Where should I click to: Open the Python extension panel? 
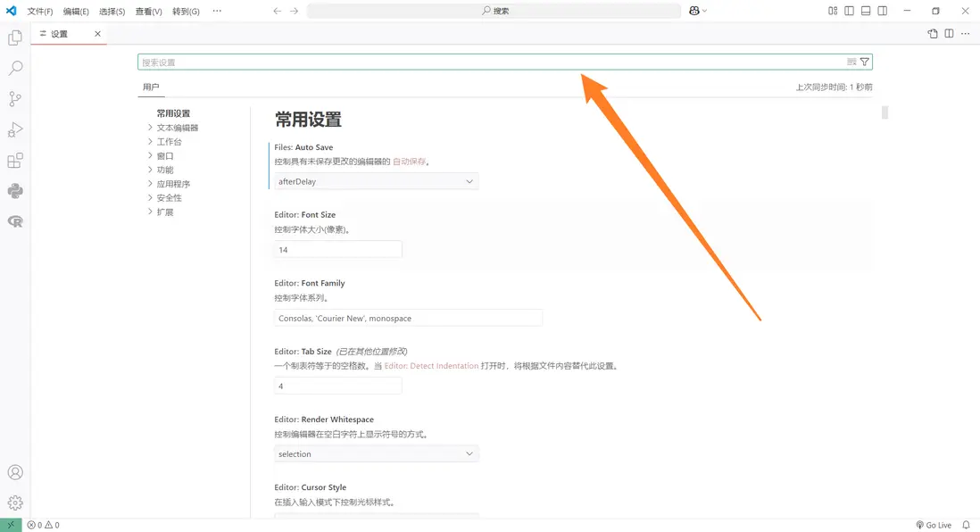point(15,191)
